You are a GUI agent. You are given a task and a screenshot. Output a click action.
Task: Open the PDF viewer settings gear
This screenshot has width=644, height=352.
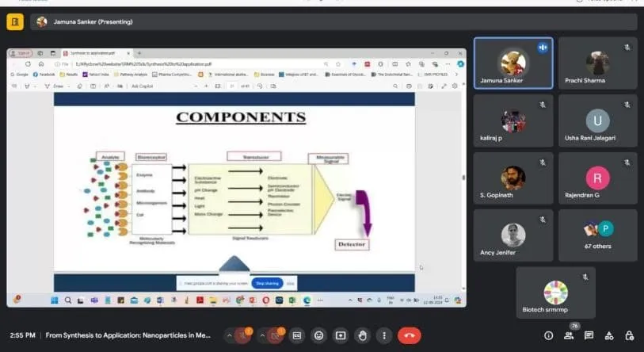point(455,86)
